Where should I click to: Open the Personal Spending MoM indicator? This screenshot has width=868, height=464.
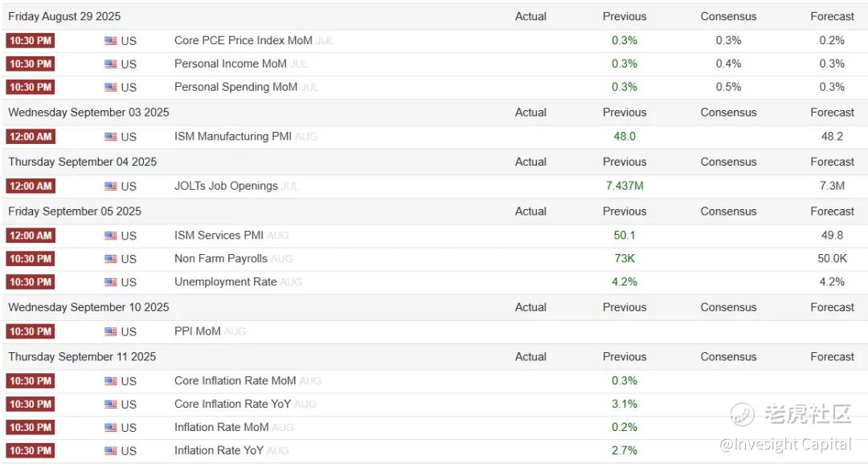(235, 87)
